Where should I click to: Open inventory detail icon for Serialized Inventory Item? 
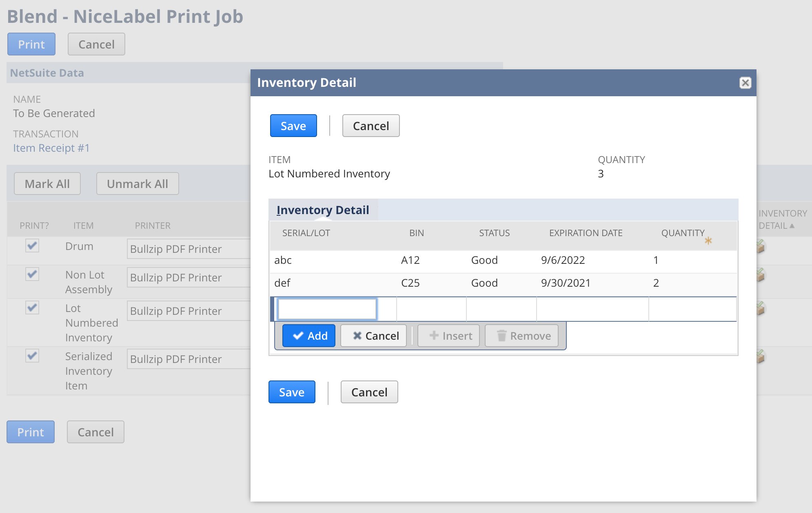(x=761, y=356)
